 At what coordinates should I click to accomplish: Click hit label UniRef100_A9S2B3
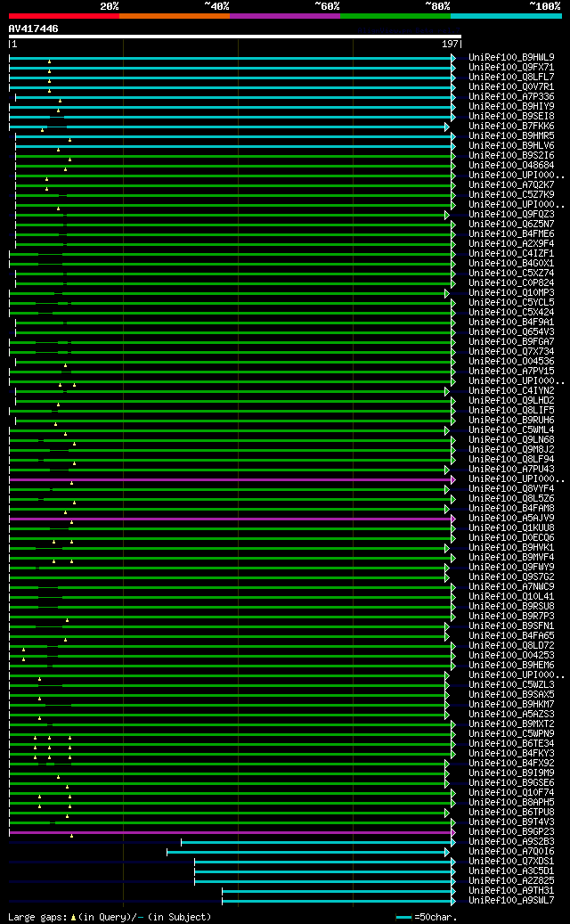[511, 841]
